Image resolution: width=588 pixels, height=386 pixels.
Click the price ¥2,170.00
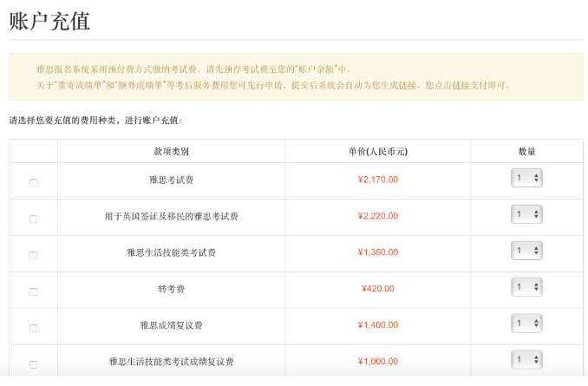click(x=378, y=180)
